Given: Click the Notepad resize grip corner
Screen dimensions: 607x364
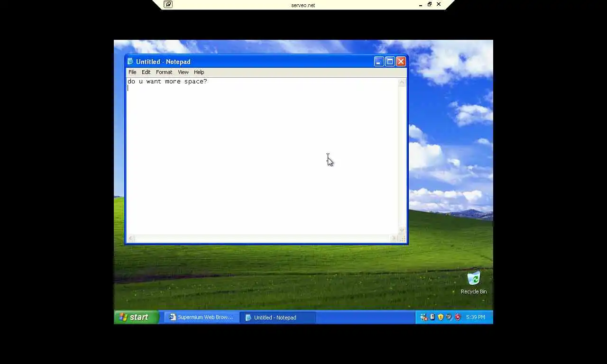Looking at the screenshot, I should coord(403,239).
